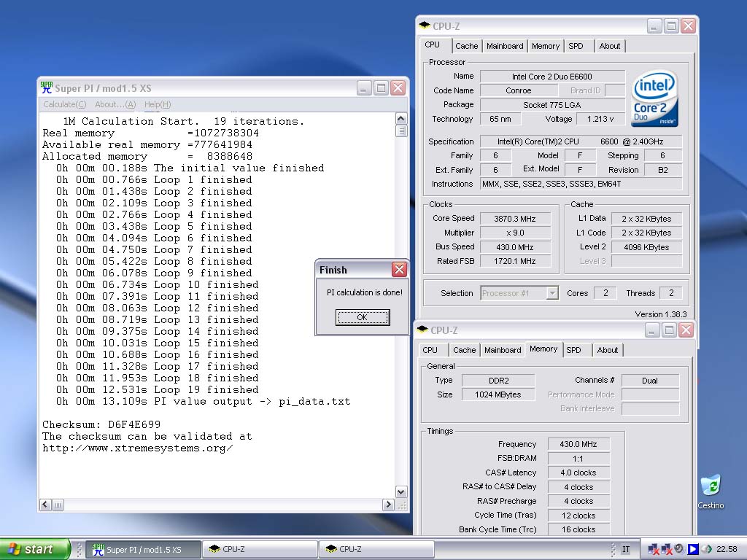Click the Loop 19 finished line

[157, 389]
